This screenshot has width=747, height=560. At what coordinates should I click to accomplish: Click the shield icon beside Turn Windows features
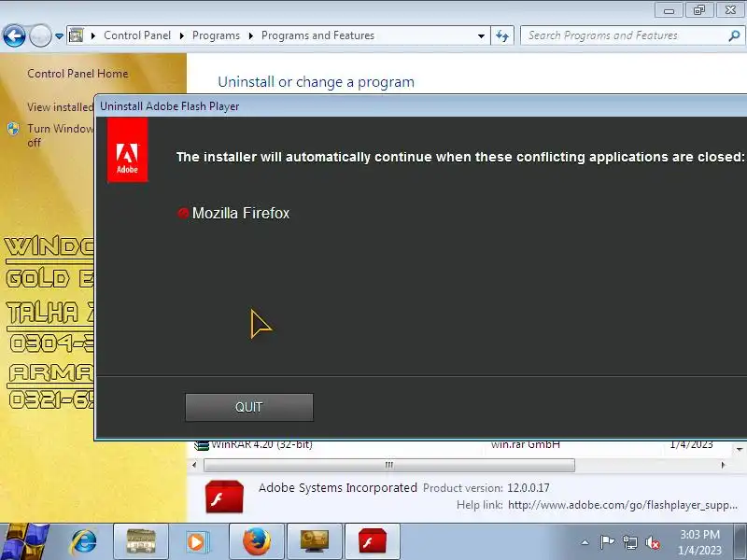pos(13,129)
